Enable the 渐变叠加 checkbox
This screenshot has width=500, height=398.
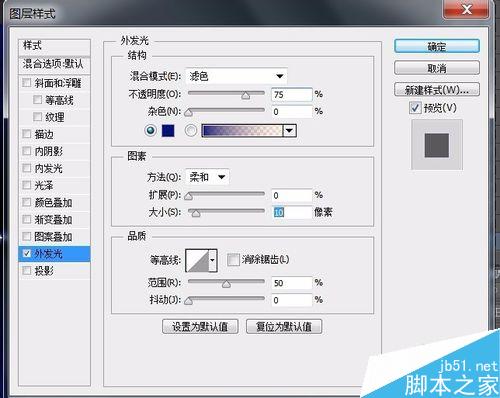(x=27, y=219)
